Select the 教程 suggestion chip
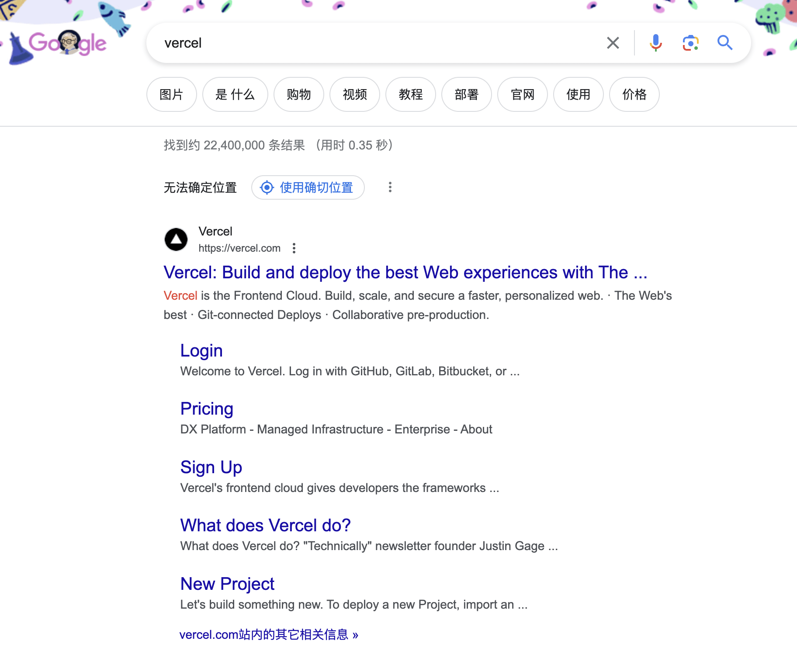The height and width of the screenshot is (672, 797). coord(411,94)
